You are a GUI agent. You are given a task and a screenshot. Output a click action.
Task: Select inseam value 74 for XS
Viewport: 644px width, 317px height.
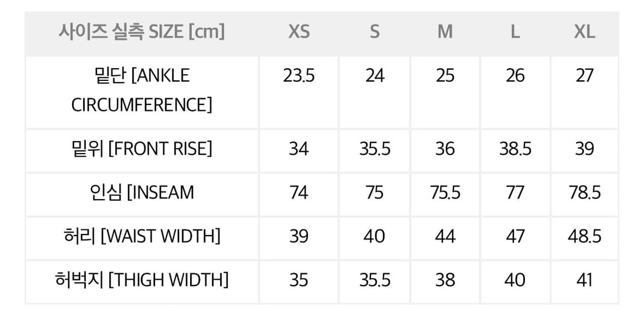[299, 193]
